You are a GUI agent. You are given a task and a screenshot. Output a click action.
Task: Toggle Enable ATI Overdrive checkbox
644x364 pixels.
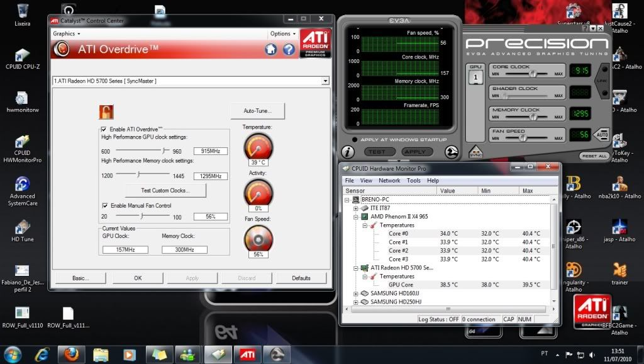point(104,129)
